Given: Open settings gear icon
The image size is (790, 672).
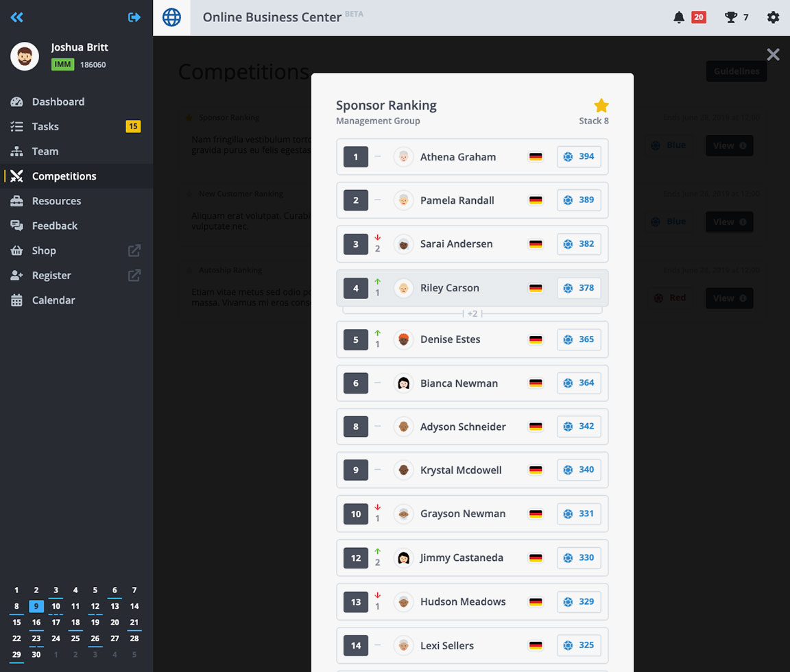Looking at the screenshot, I should click(x=773, y=18).
